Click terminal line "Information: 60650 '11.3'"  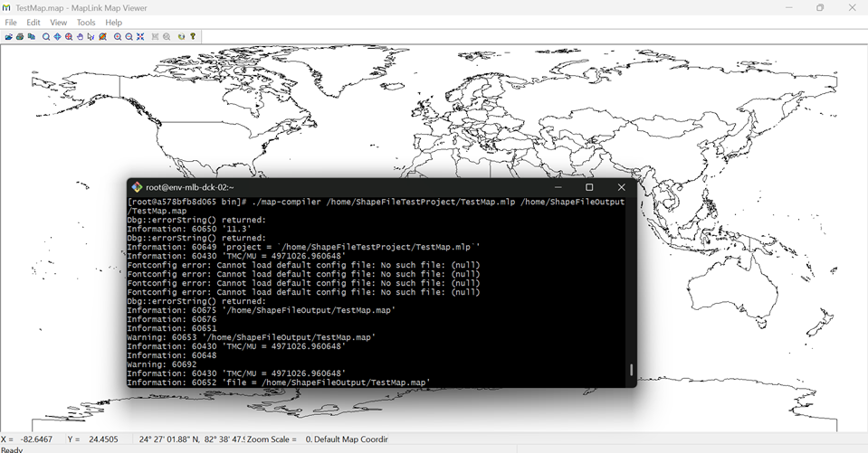point(189,229)
